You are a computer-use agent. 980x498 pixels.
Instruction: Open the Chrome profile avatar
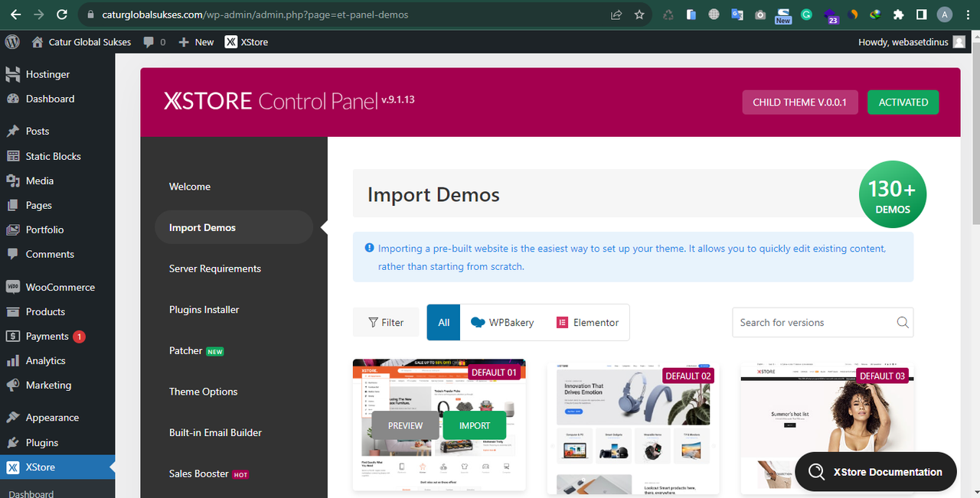(945, 15)
